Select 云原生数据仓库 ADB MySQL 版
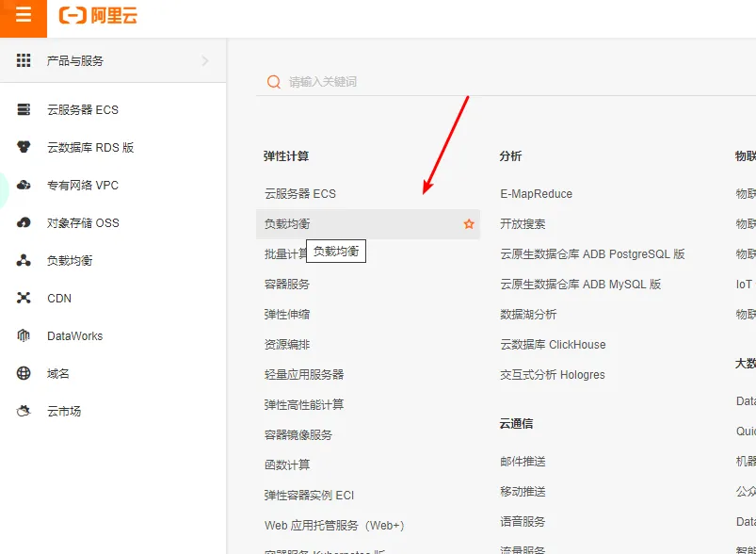Viewport: 756px width, 554px height. (580, 285)
